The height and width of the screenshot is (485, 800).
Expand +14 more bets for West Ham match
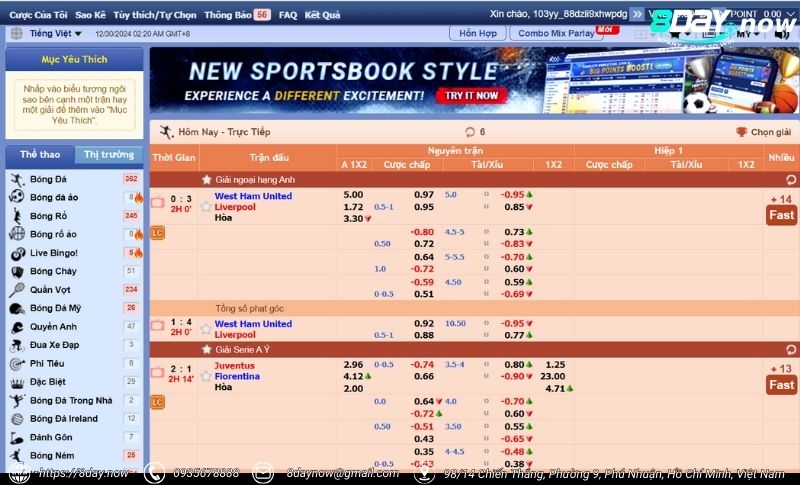pos(781,200)
